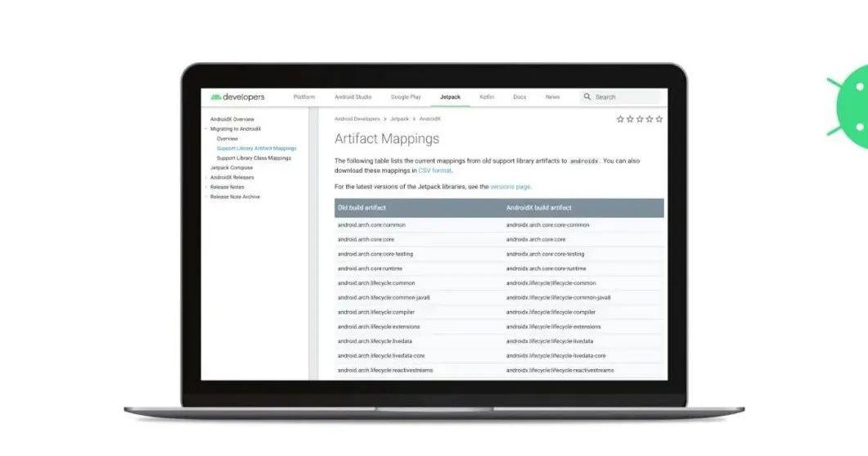The image size is (868, 456).
Task: Click the AndroidX build artifact column header
Action: 538,208
